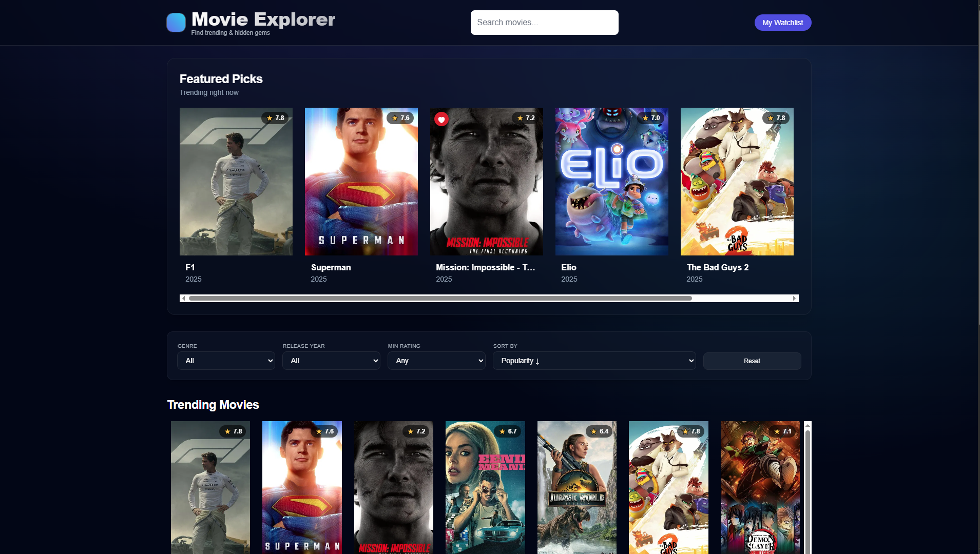
Task: Click the 6.4 rating badge on Jurassic World
Action: point(600,431)
